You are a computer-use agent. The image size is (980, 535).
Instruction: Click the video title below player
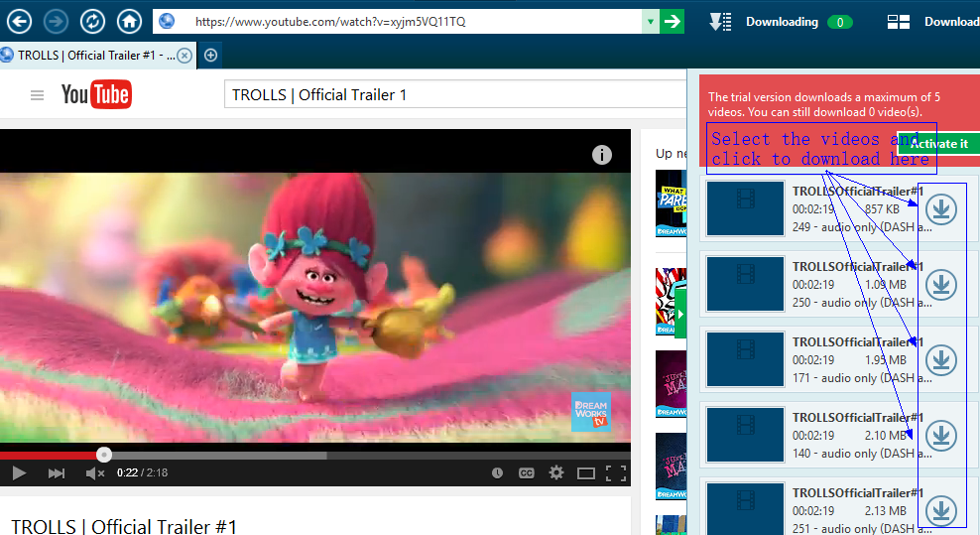[124, 526]
